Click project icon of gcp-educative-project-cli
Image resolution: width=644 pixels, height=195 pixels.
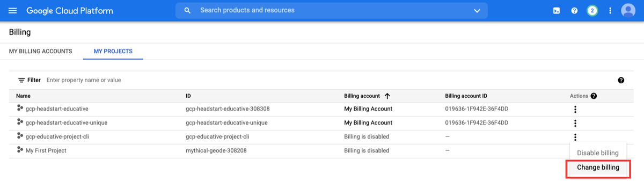[20, 136]
